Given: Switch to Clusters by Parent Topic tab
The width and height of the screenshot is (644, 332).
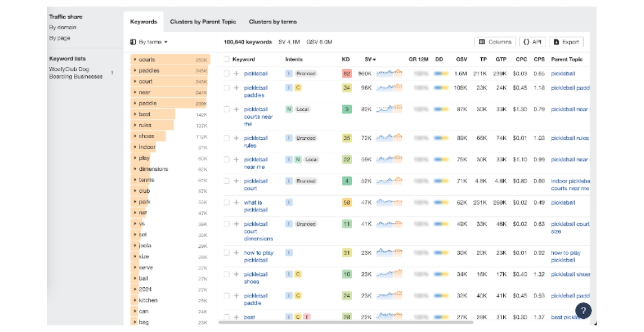Looking at the screenshot, I should pyautogui.click(x=203, y=21).
